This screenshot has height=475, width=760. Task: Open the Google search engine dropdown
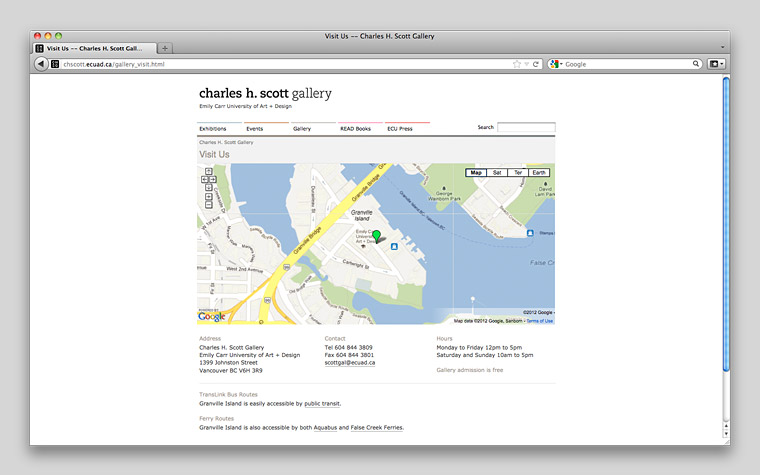556,64
